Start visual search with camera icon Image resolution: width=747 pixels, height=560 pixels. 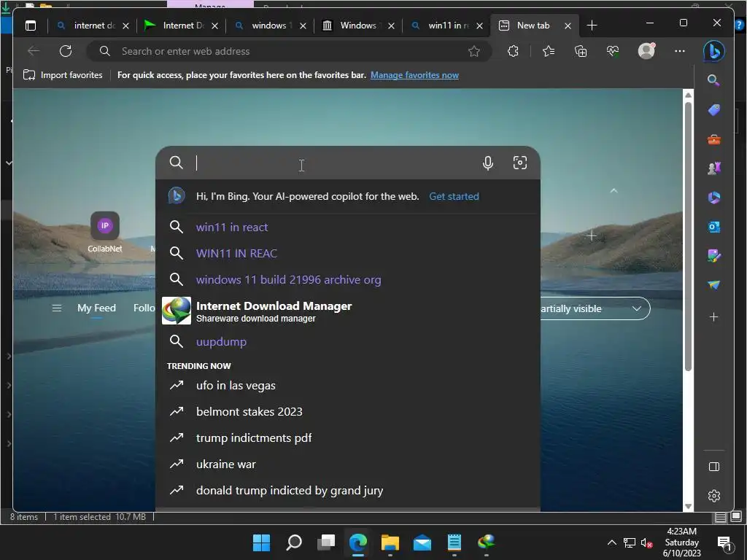point(519,163)
